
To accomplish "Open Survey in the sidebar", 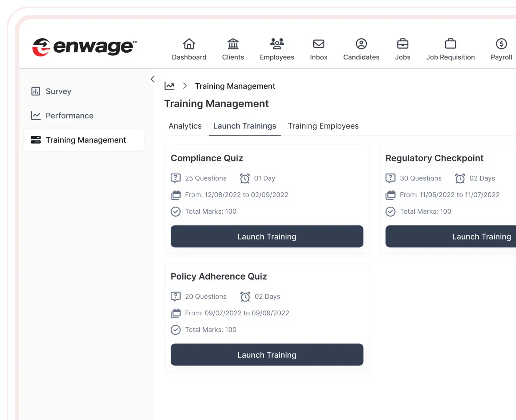I will 58,91.
